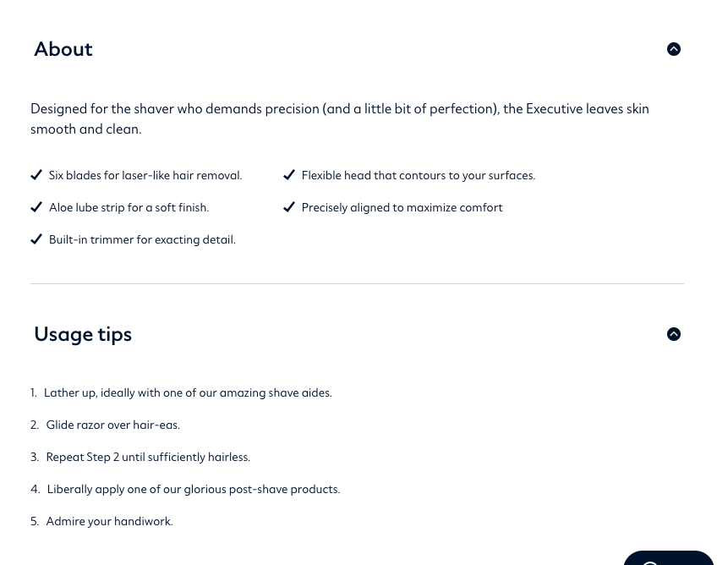Click Precisely aligned to maximize comfort text

(402, 207)
